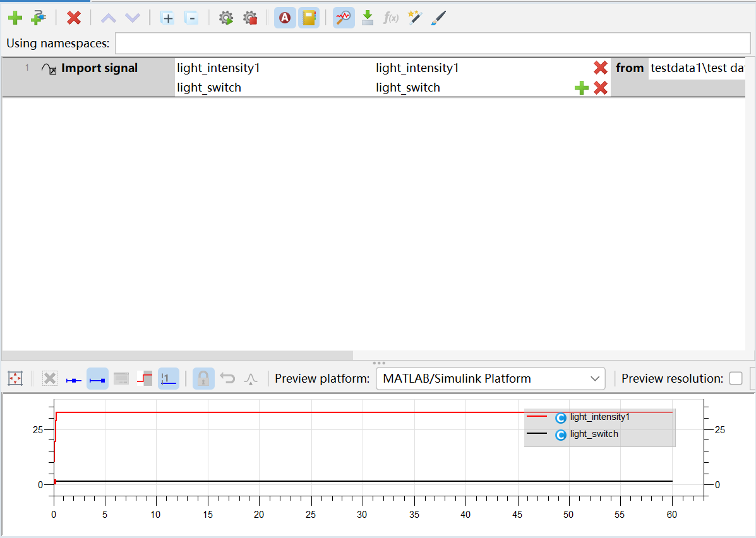Toggle the signal preview magnifier button

pyautogui.click(x=344, y=18)
